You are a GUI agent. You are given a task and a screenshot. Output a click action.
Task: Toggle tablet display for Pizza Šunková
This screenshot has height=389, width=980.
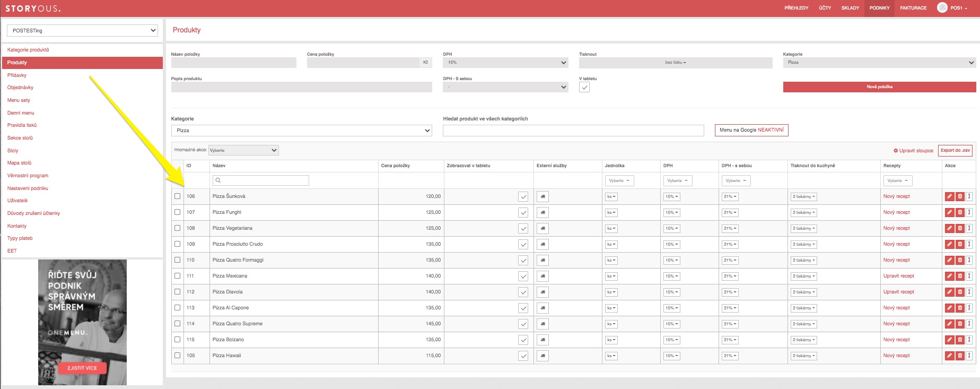(x=523, y=196)
